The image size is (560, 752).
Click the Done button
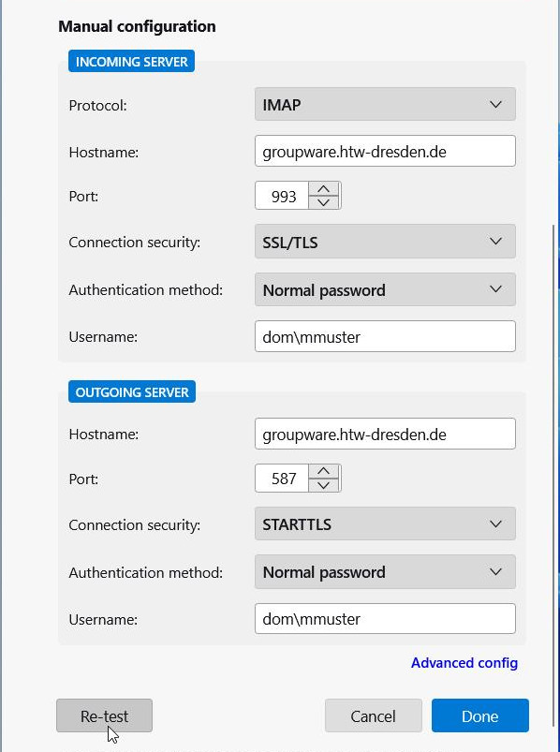(479, 715)
